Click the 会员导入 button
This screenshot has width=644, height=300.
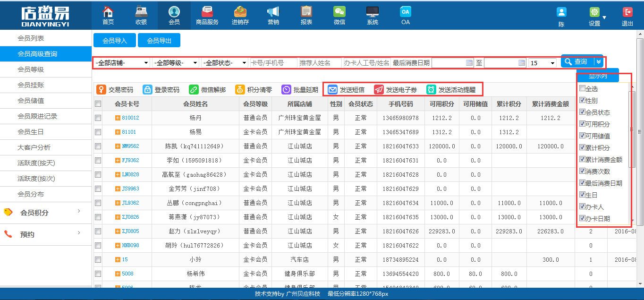click(x=115, y=41)
